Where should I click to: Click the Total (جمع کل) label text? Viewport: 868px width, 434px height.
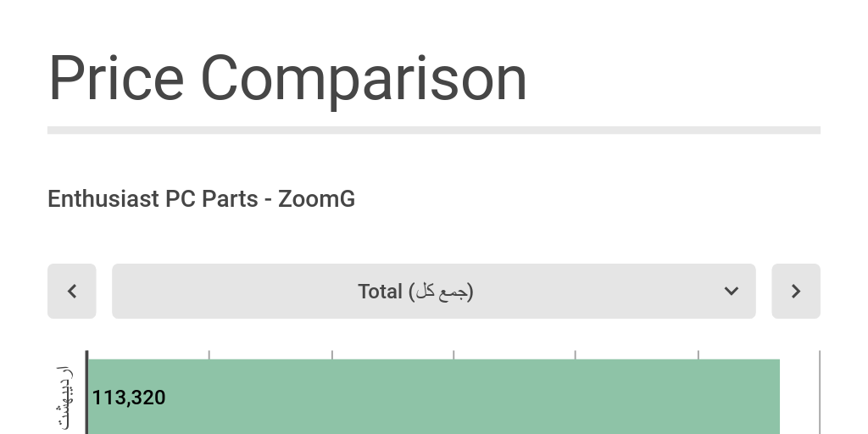pyautogui.click(x=415, y=292)
